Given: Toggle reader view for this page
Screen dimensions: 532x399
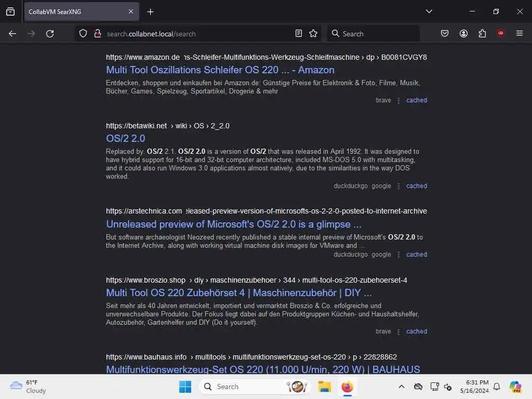Looking at the screenshot, I should [299, 34].
